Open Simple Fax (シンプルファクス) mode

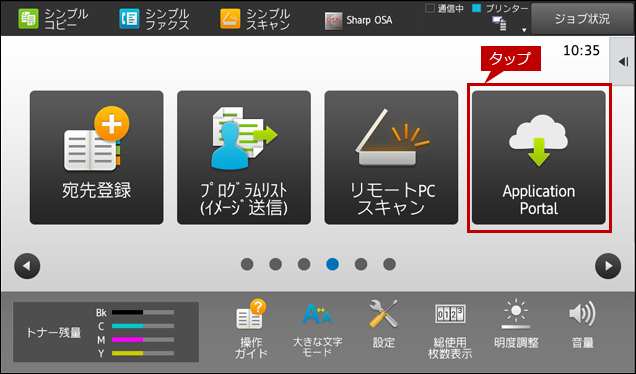pyautogui.click(x=154, y=19)
